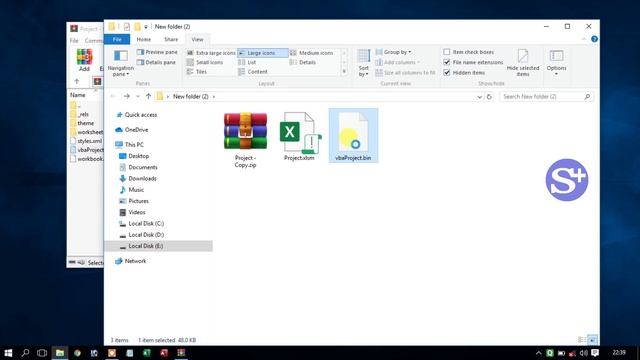
Task: Switch to Tiles layout
Action: (x=197, y=72)
